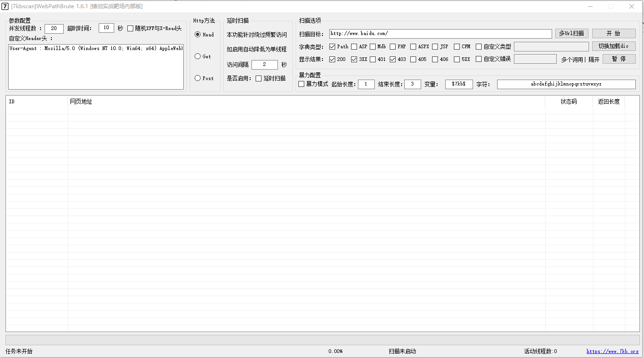Click the 状态码 column header
Image resolution: width=644 pixels, height=358 pixels.
click(569, 101)
